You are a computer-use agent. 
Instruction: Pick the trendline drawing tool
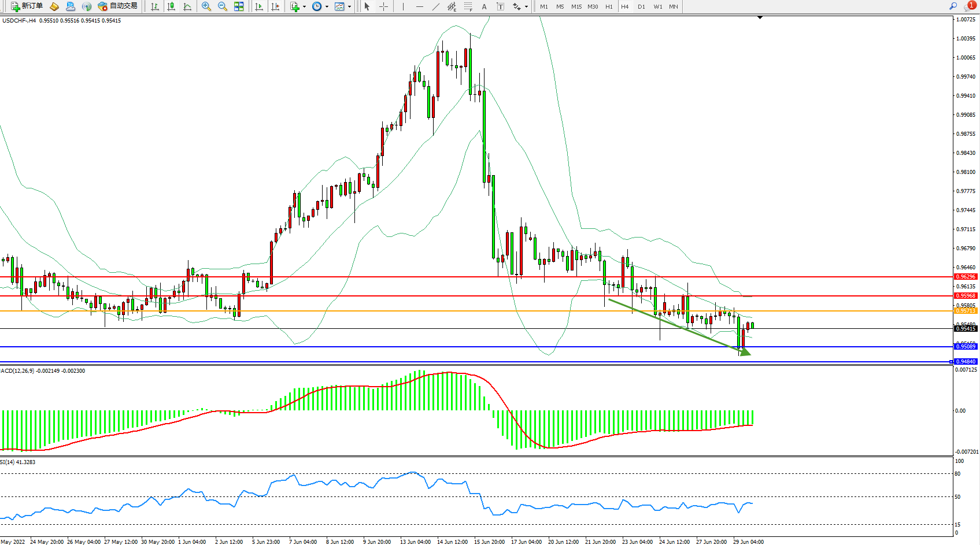(435, 6)
